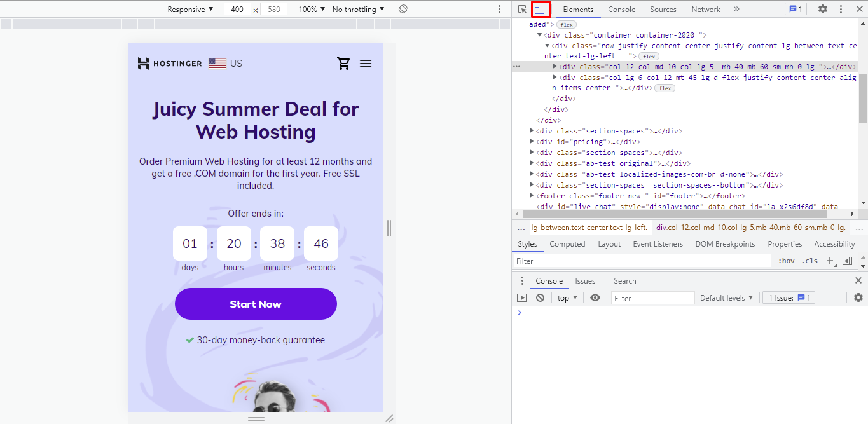Open the No throttling dropdown
The width and height of the screenshot is (868, 424).
pos(358,9)
